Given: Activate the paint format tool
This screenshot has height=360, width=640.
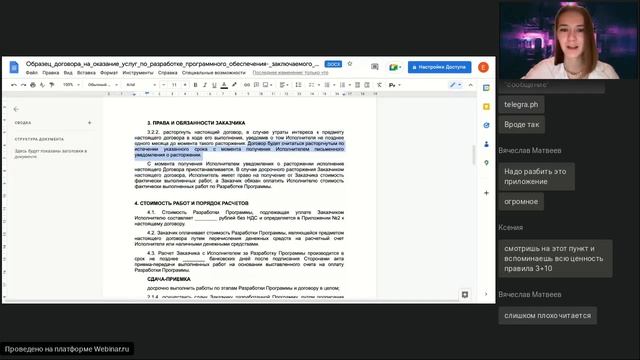Looking at the screenshot, I should [x=52, y=85].
